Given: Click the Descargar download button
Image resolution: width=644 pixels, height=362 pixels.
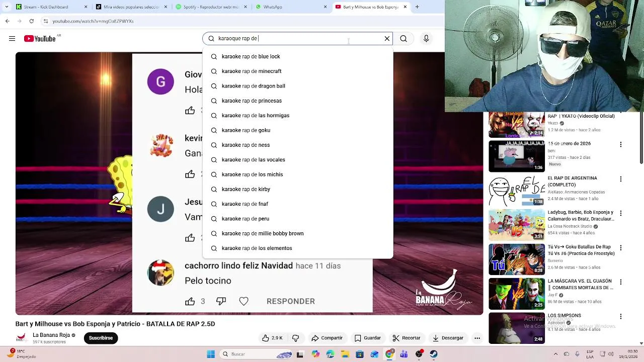Looking at the screenshot, I should (x=448, y=338).
